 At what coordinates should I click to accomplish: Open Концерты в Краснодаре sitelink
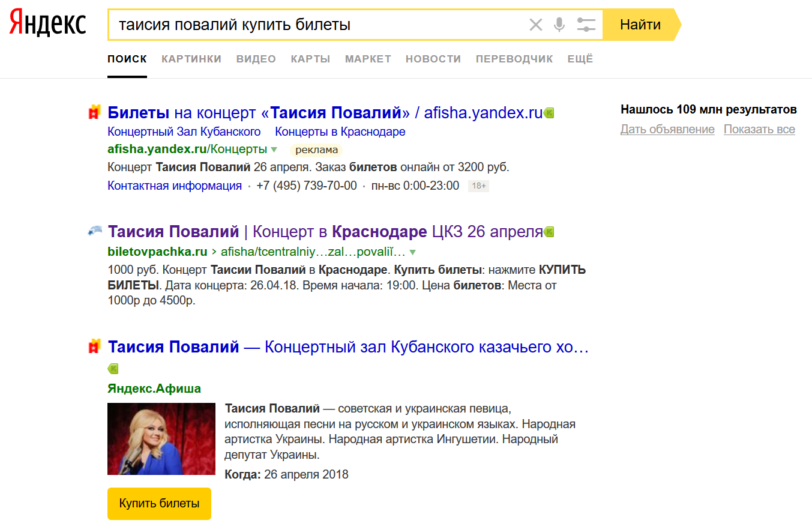[x=340, y=131]
